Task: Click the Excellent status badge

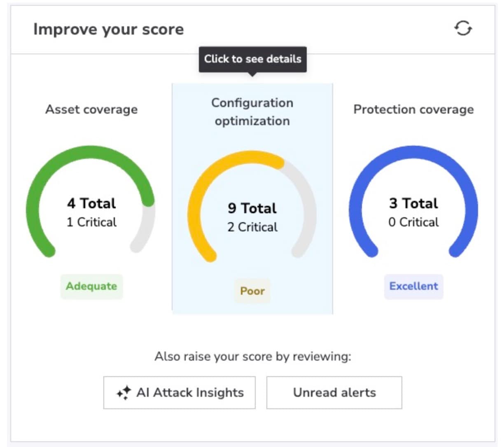Action: 414,286
